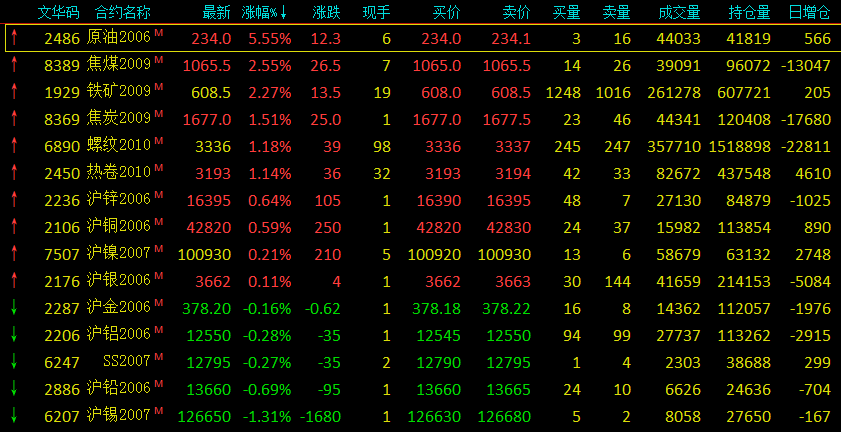Click the open interest value 607721

tap(744, 92)
